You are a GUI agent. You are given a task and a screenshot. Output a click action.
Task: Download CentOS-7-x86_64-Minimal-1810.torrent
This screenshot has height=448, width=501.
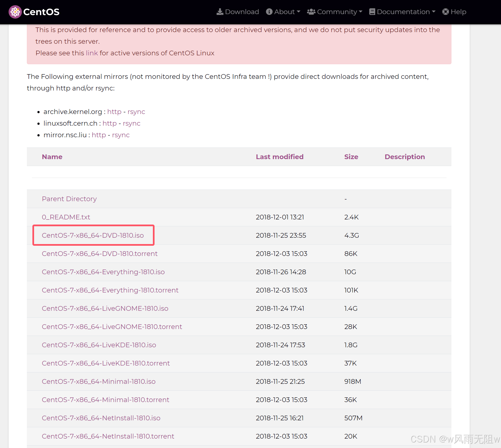coord(106,400)
